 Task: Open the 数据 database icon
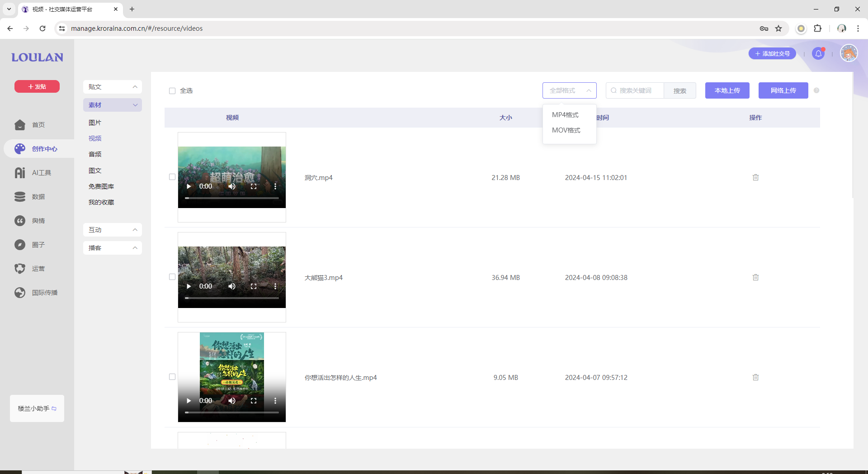click(20, 197)
